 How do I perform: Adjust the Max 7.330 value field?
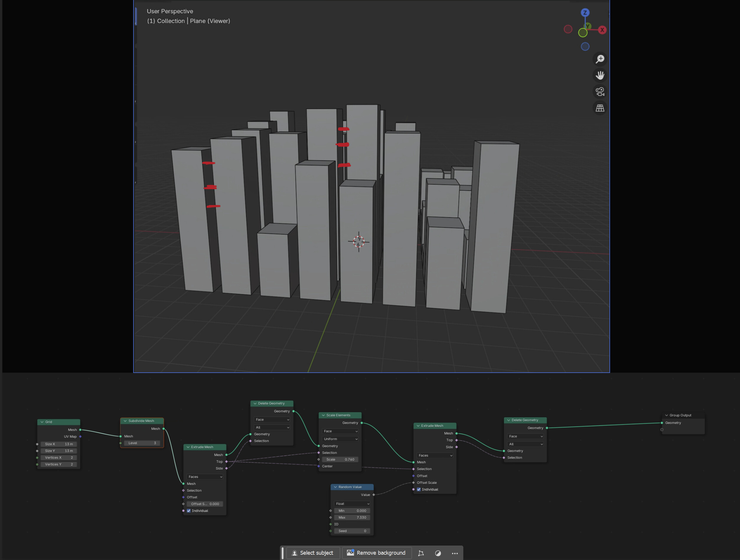(x=352, y=518)
